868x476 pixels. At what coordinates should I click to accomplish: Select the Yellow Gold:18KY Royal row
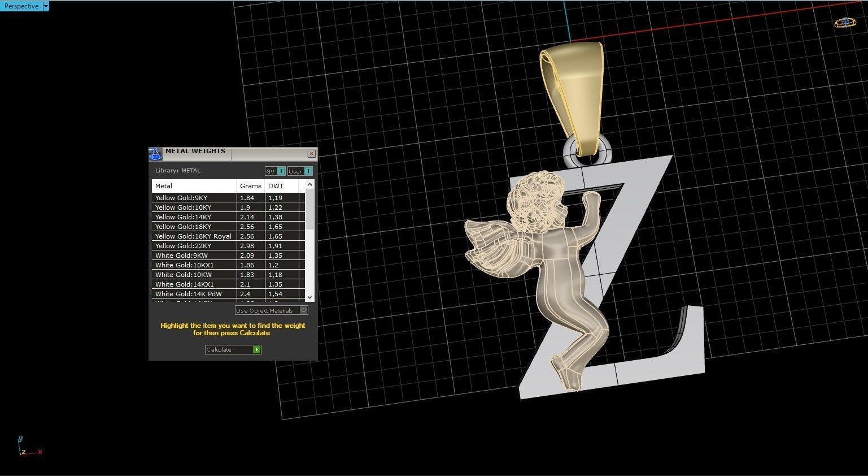[x=193, y=236]
